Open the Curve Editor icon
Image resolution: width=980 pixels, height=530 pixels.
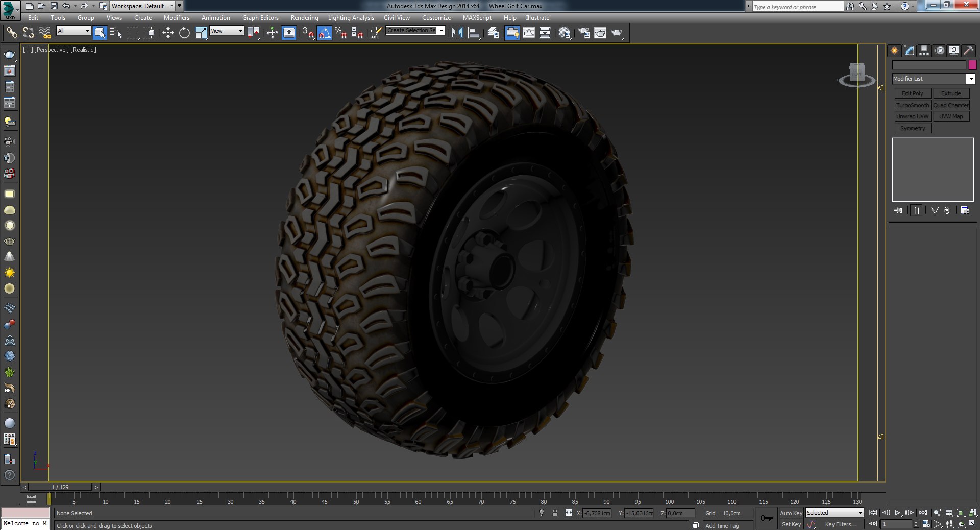(529, 33)
